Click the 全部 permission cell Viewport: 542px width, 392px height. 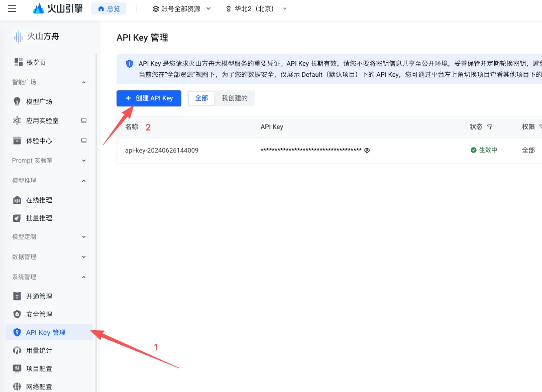pos(528,150)
